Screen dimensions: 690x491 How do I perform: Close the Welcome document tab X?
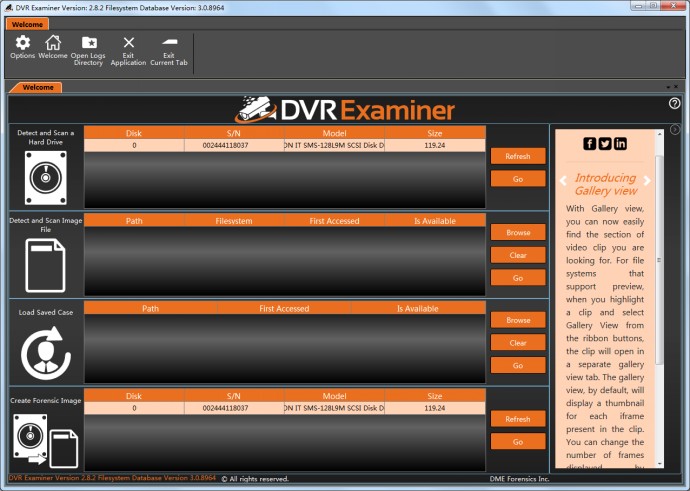click(x=676, y=87)
